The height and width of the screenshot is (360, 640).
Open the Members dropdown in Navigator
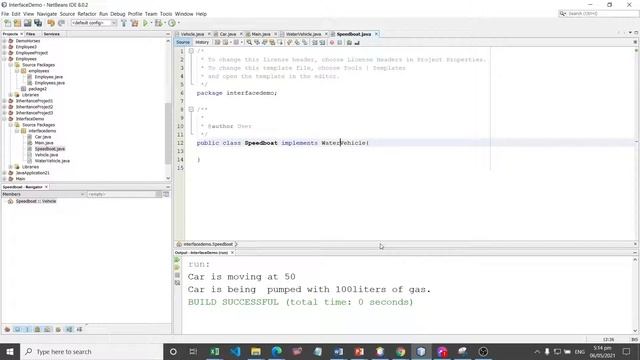click(43, 194)
